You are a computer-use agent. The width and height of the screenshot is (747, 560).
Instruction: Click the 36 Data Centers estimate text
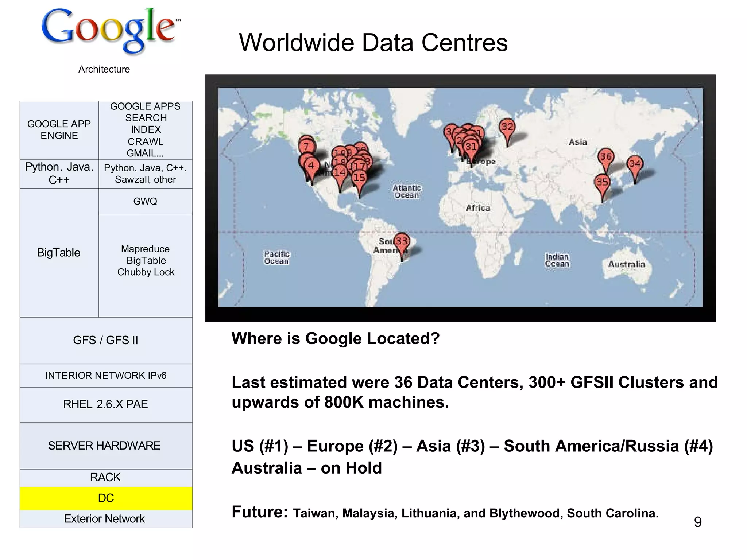(x=475, y=392)
